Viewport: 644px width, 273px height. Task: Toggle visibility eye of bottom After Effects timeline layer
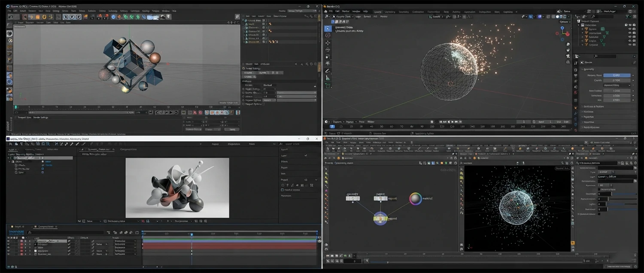click(9, 254)
